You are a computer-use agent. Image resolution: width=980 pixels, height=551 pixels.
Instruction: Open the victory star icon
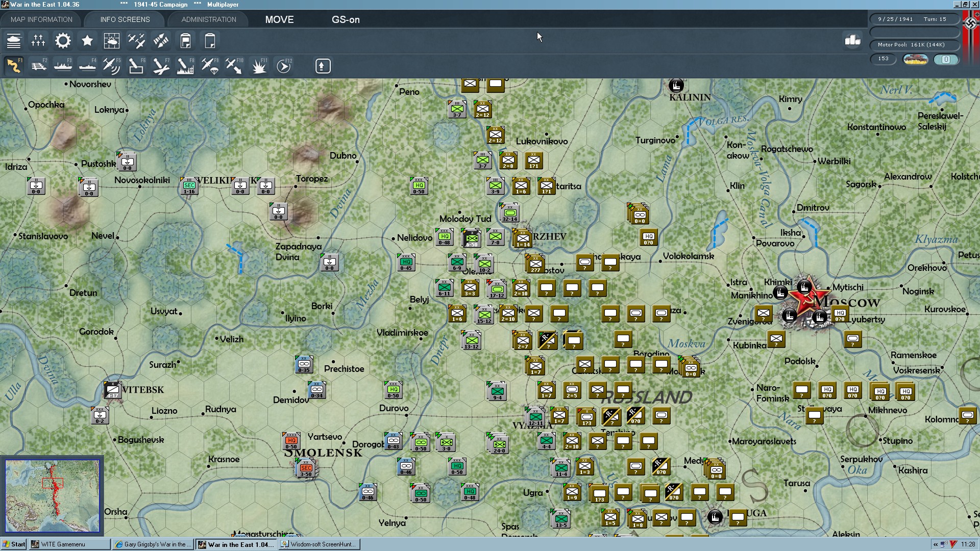click(x=87, y=40)
